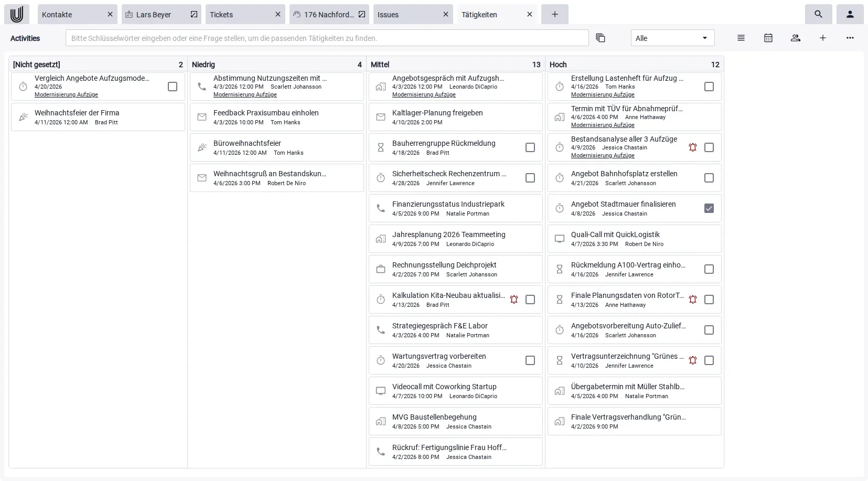Click mail icon on Kaltlager-Planung freigeben card
The image size is (868, 481).
point(381,117)
